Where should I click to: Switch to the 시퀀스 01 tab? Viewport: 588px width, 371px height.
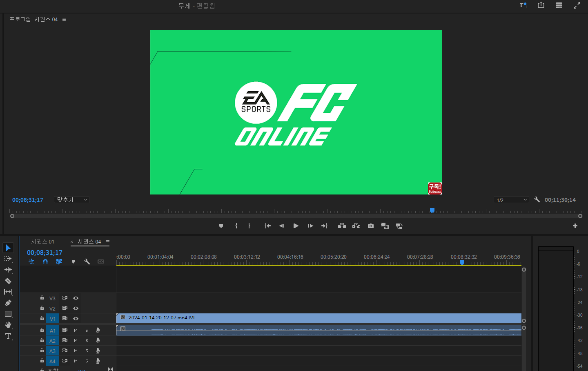[x=43, y=241]
